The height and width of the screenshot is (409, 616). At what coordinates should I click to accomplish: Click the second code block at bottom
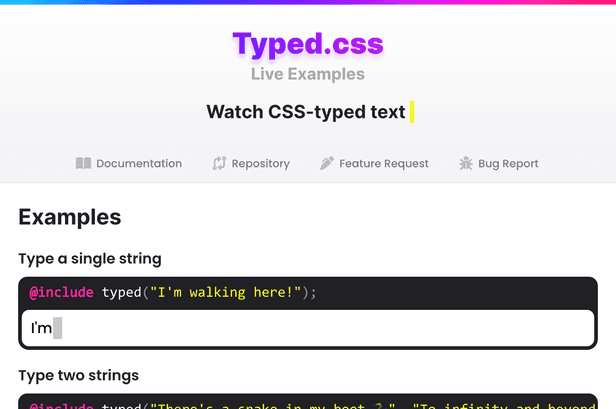click(308, 402)
